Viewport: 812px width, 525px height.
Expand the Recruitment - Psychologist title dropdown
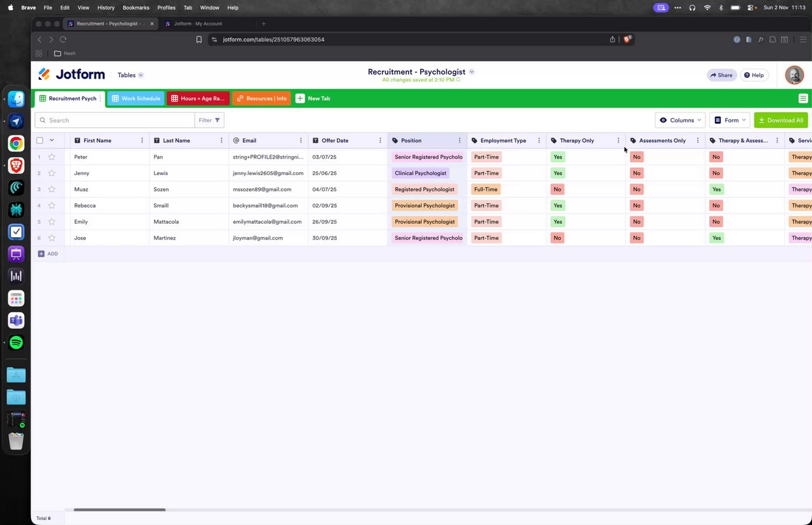(471, 72)
